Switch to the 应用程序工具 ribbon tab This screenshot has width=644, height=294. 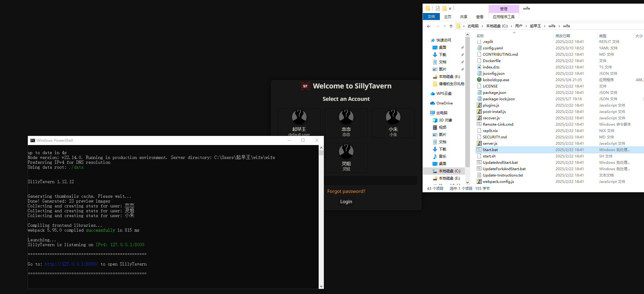pos(503,17)
